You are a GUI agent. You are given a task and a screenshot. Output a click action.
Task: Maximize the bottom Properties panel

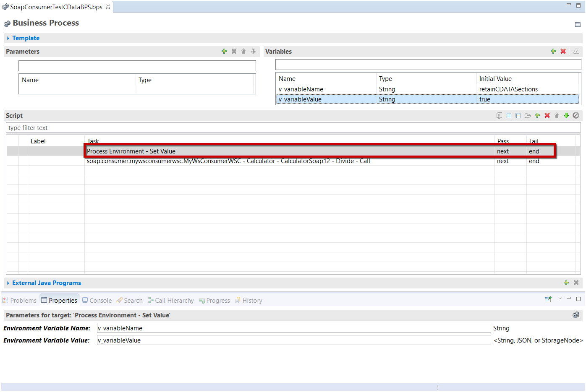tap(578, 299)
